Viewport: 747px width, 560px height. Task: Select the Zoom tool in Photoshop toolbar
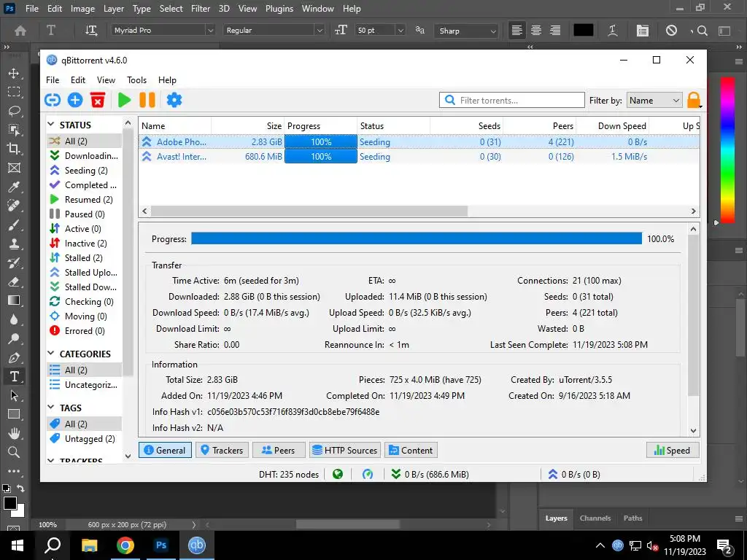(14, 452)
